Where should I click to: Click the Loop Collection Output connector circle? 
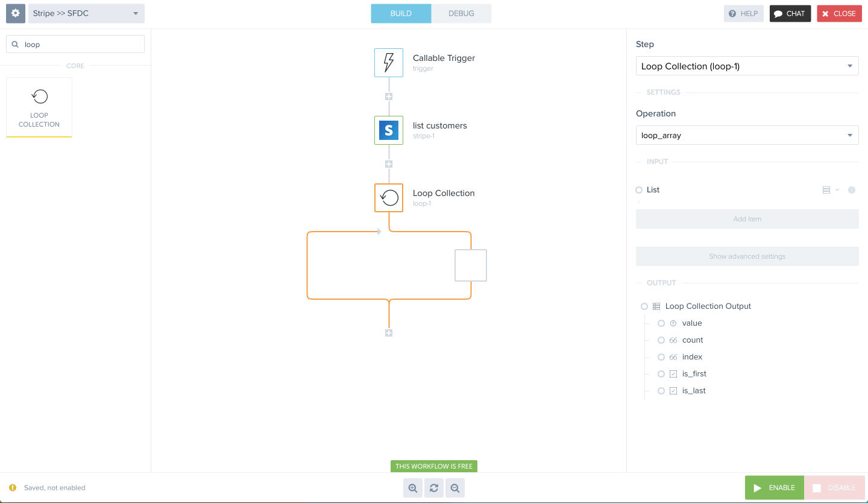pos(644,306)
